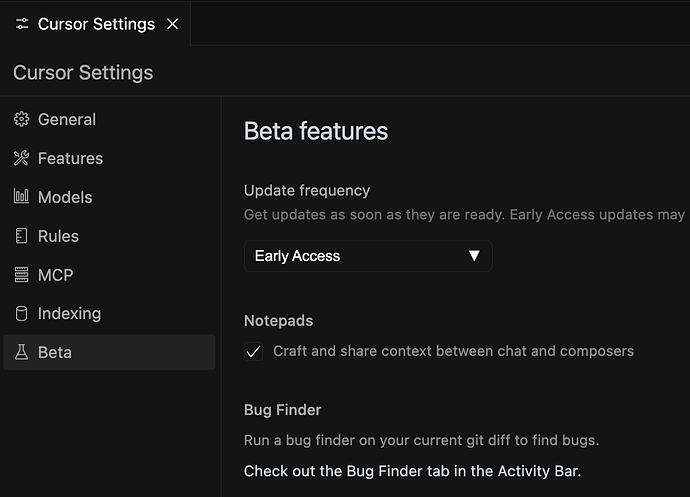Click the Models bar chart icon
The image size is (690, 497).
21,197
